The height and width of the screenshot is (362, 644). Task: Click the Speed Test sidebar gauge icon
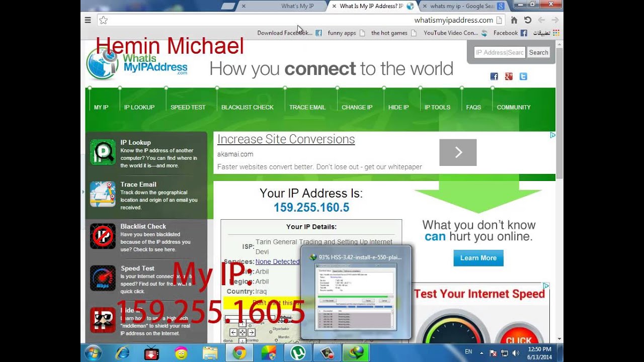click(x=103, y=278)
